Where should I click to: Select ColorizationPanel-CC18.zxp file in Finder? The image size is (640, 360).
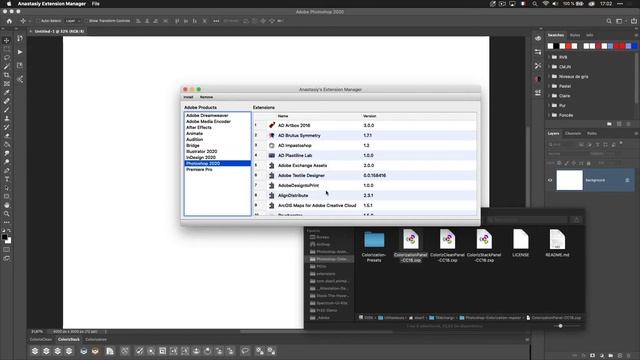click(x=411, y=245)
